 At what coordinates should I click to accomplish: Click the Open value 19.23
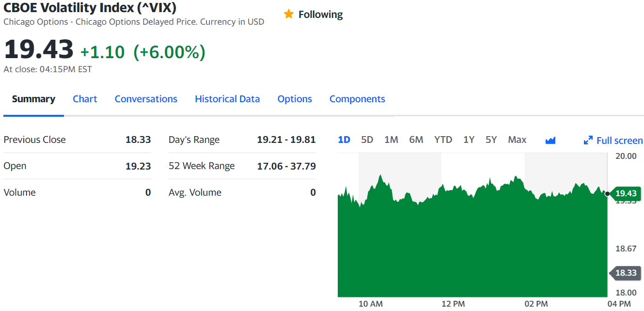coord(138,166)
